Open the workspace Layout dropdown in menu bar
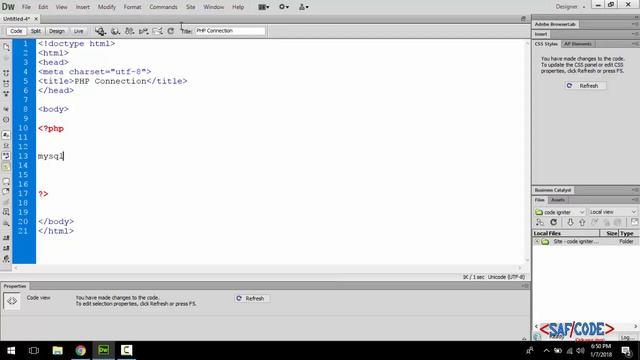 click(x=264, y=7)
